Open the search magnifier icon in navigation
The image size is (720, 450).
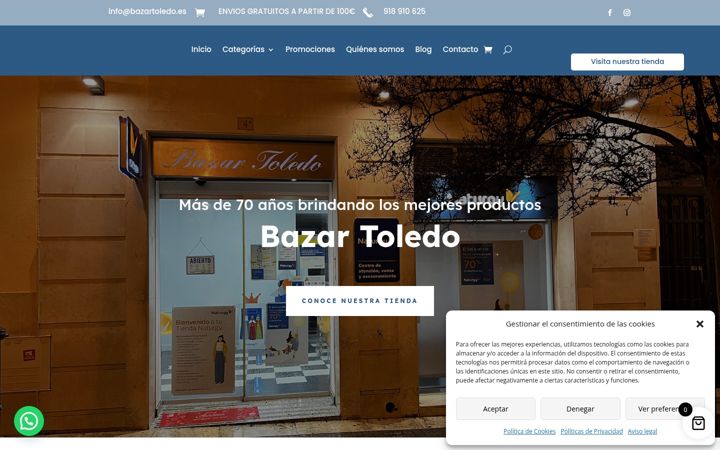[507, 50]
